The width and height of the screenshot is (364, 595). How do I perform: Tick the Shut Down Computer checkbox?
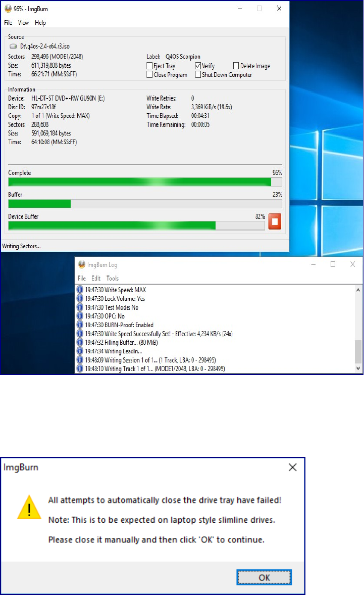198,74
